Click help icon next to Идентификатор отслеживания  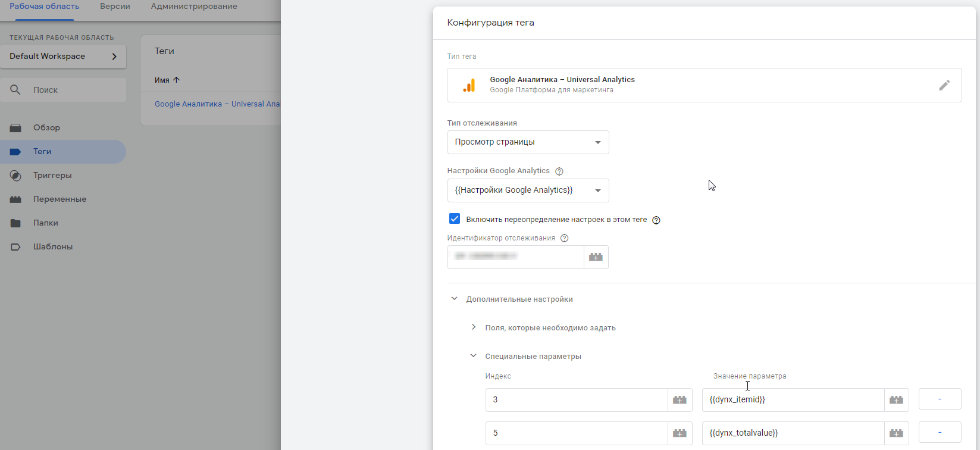point(564,238)
